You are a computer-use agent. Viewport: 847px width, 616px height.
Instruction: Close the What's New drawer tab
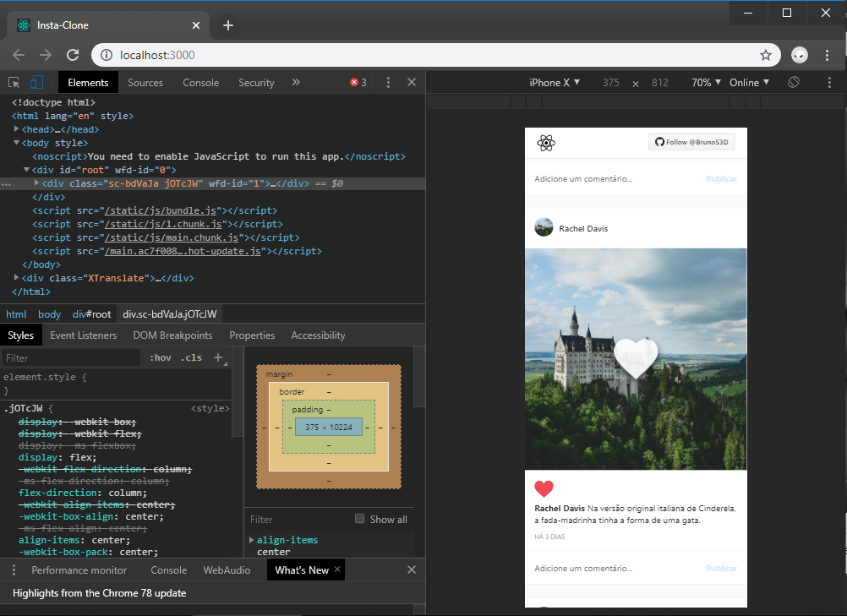point(337,570)
